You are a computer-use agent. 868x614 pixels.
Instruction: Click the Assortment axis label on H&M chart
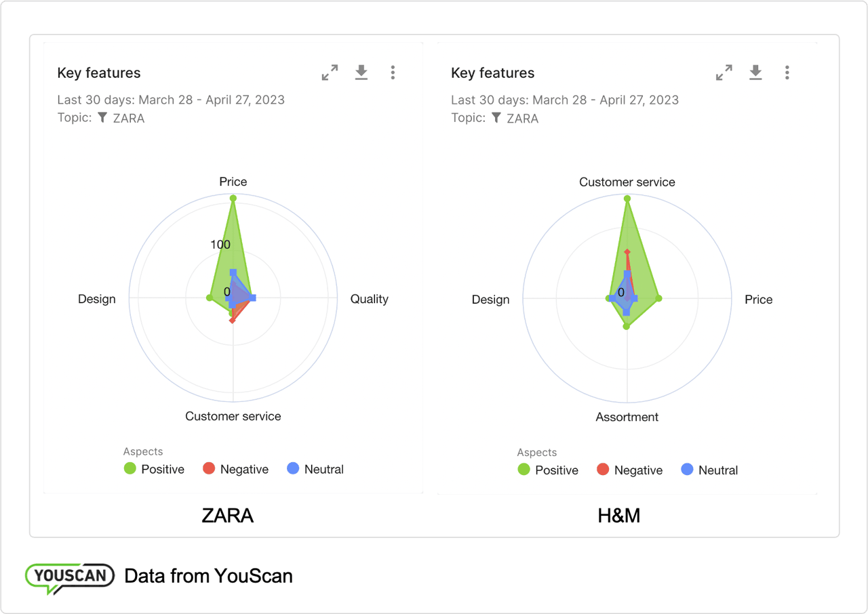point(627,417)
